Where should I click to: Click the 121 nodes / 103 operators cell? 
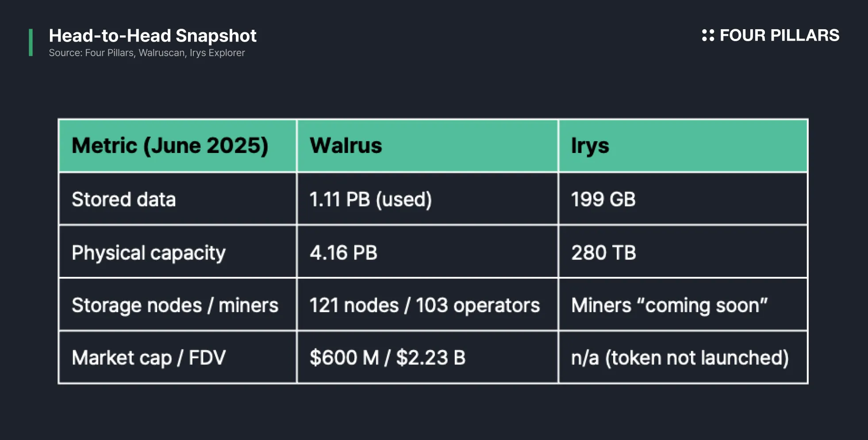click(x=425, y=305)
